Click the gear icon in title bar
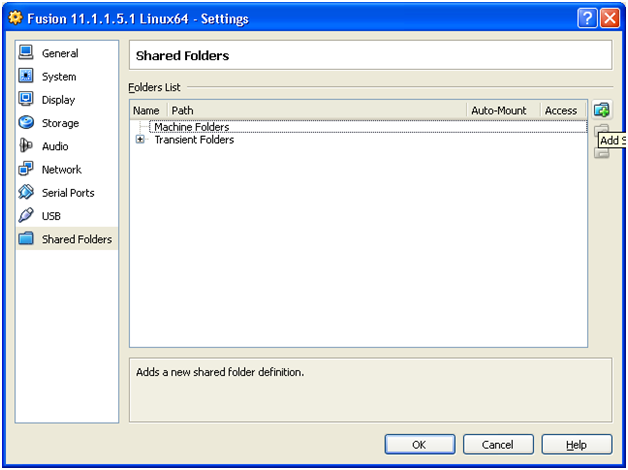 [x=15, y=18]
